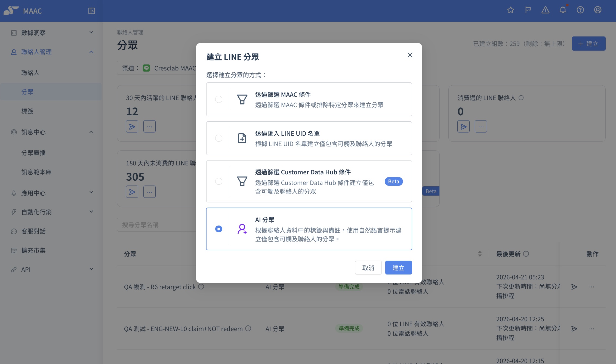The height and width of the screenshot is (364, 616).
Task: Open the help question mark icon
Action: 580,10
